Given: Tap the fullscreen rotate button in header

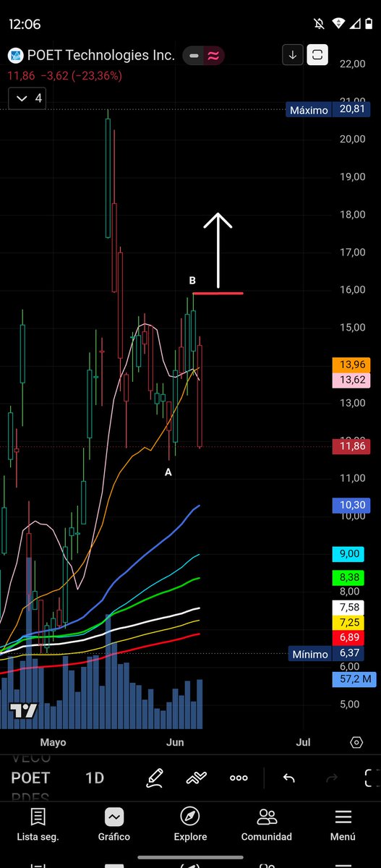Looking at the screenshot, I should point(318,55).
